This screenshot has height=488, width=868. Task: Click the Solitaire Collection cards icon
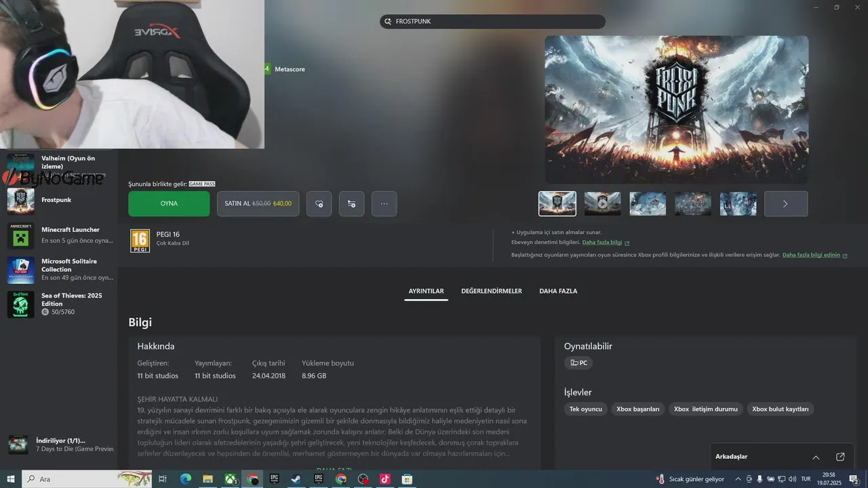click(21, 270)
